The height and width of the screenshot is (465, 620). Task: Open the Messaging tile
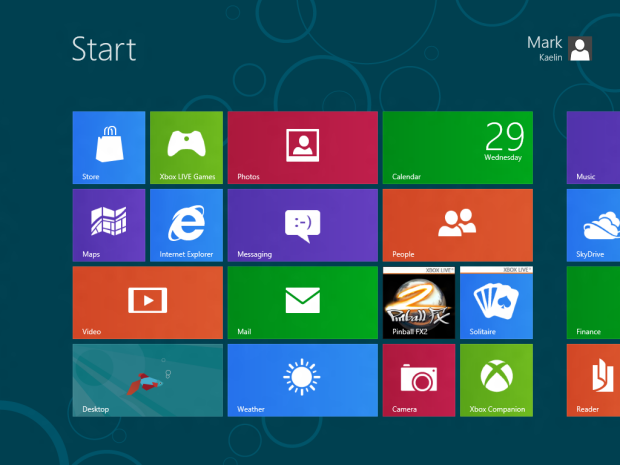click(302, 225)
